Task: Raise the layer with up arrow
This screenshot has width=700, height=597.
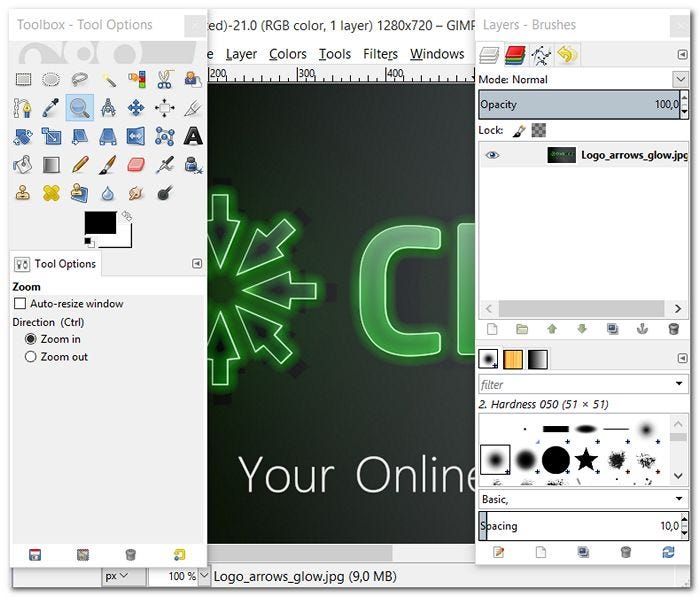Action: pyautogui.click(x=552, y=330)
